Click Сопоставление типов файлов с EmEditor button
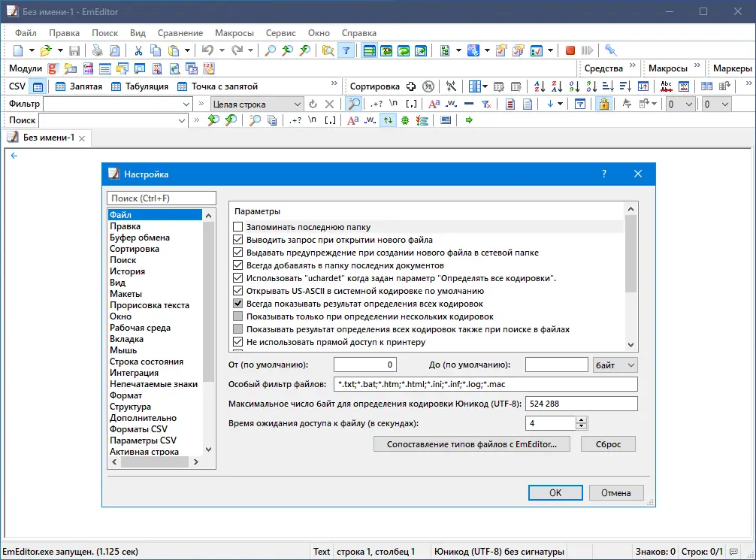 click(471, 444)
